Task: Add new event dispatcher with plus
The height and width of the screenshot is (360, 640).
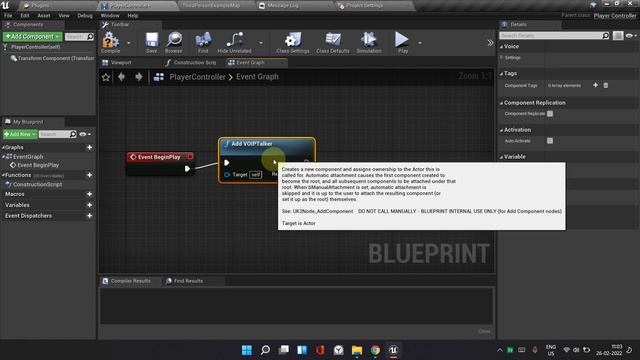Action: tap(89, 216)
